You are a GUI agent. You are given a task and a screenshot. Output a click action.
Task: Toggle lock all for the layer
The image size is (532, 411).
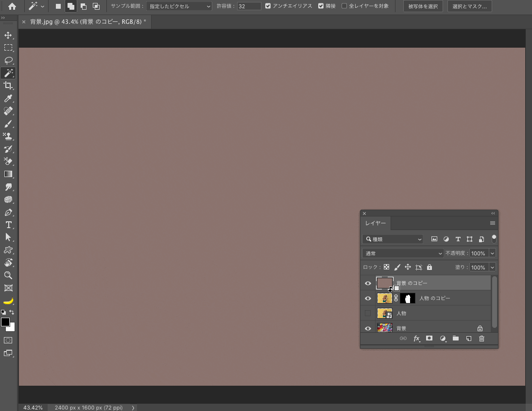coord(429,267)
